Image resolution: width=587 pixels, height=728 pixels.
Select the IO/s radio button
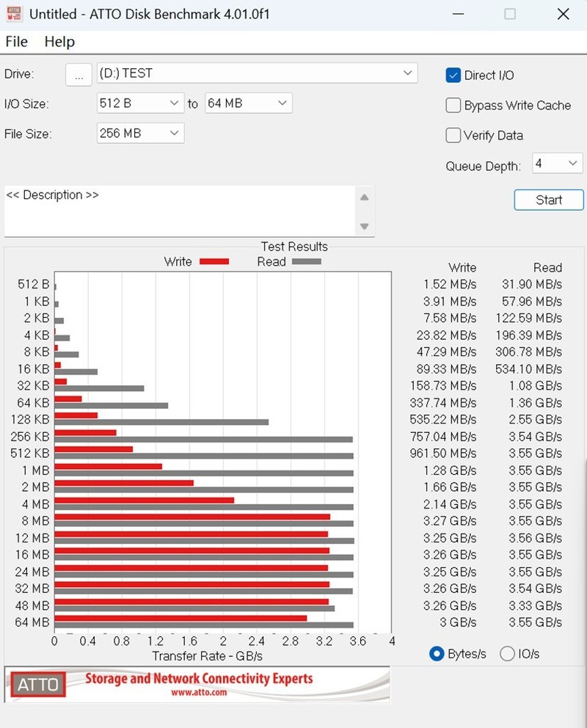coord(507,653)
